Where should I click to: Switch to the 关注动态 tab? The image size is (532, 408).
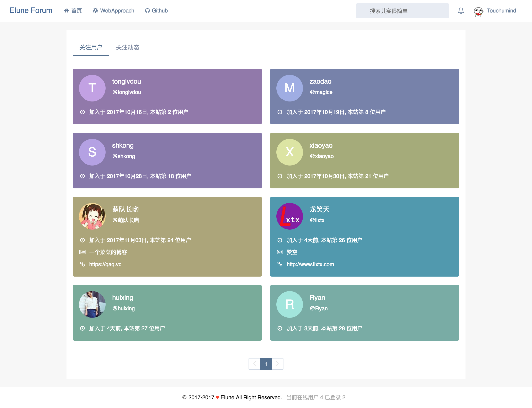tap(127, 47)
